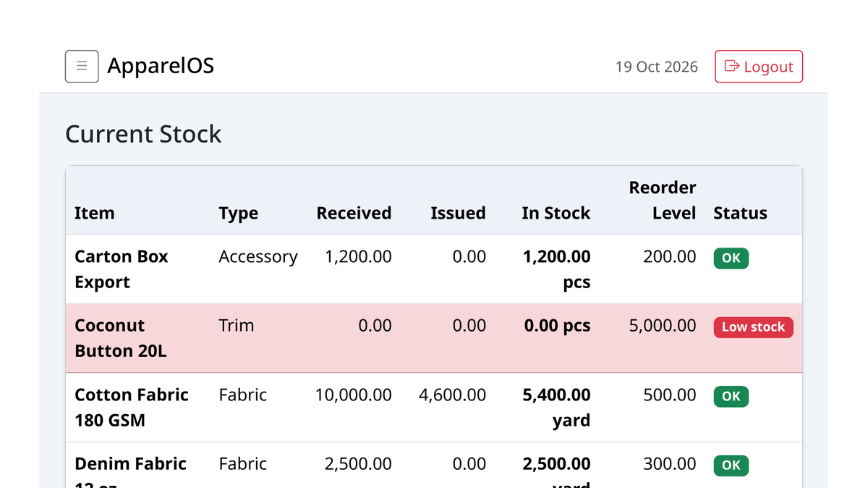The width and height of the screenshot is (868, 488).
Task: Click the Low stock badge
Action: point(754,327)
